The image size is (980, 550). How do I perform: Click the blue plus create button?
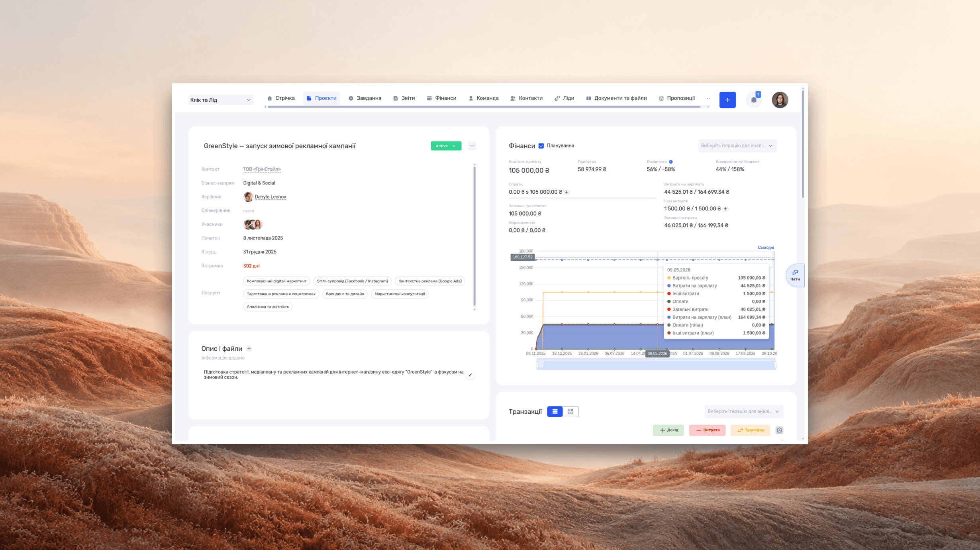(x=727, y=100)
